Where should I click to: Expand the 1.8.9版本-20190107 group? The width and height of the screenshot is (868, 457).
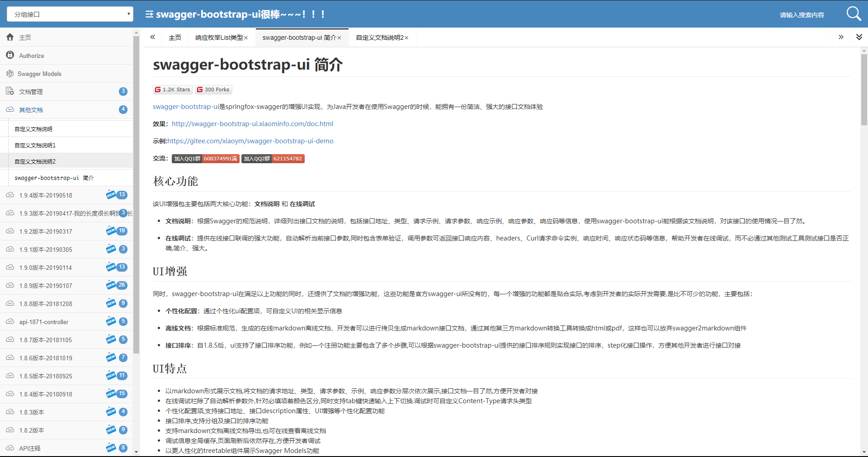click(x=66, y=286)
